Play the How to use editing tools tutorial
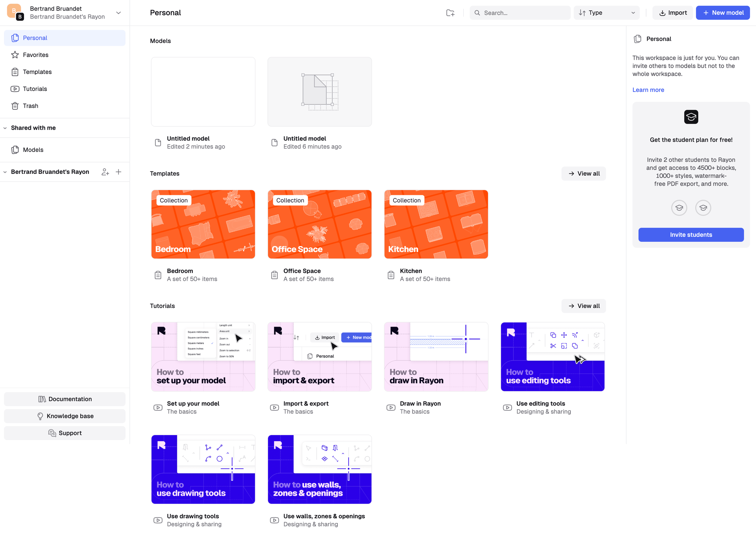Image resolution: width=756 pixels, height=544 pixels. [x=553, y=357]
